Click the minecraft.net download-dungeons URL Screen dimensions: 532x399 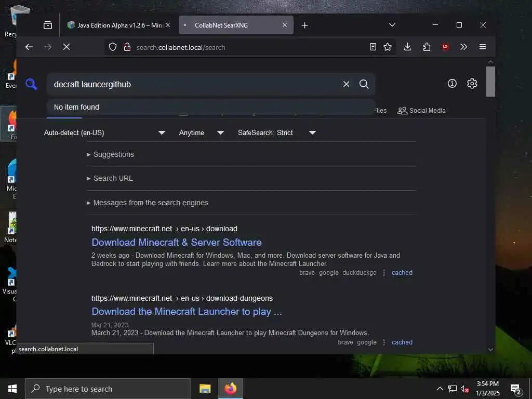coord(182,298)
